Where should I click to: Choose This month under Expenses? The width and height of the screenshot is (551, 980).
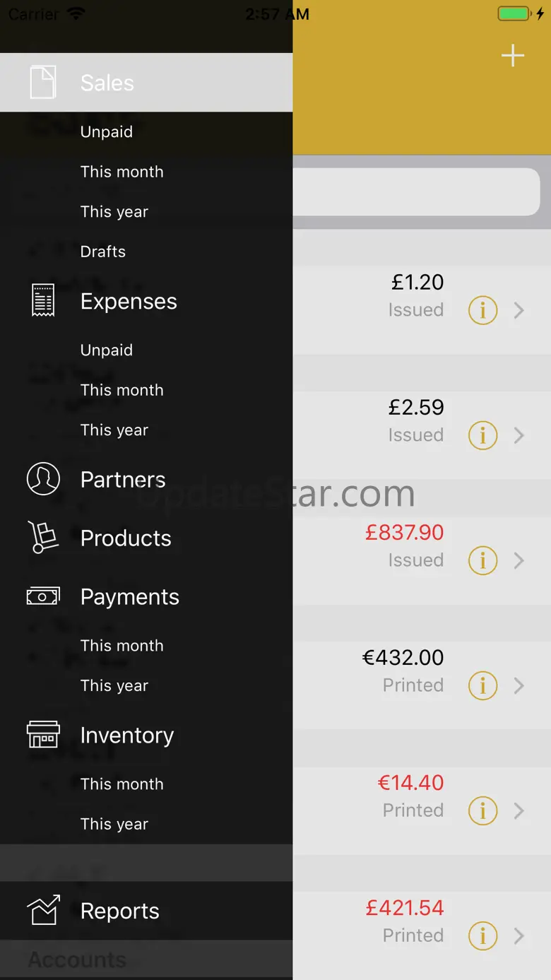point(122,390)
